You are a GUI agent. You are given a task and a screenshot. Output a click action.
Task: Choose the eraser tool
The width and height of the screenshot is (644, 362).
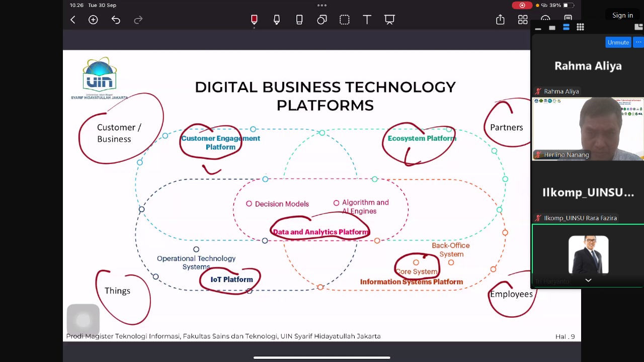point(299,20)
